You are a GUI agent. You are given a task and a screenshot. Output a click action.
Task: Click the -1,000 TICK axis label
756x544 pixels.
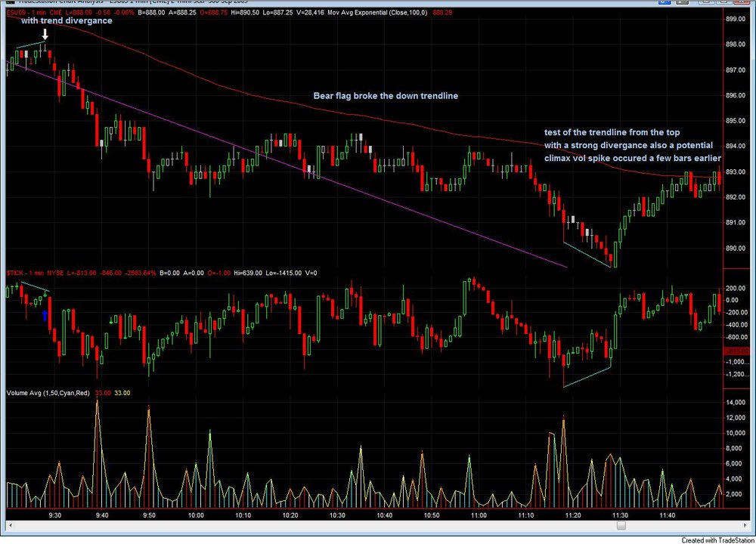tap(738, 363)
